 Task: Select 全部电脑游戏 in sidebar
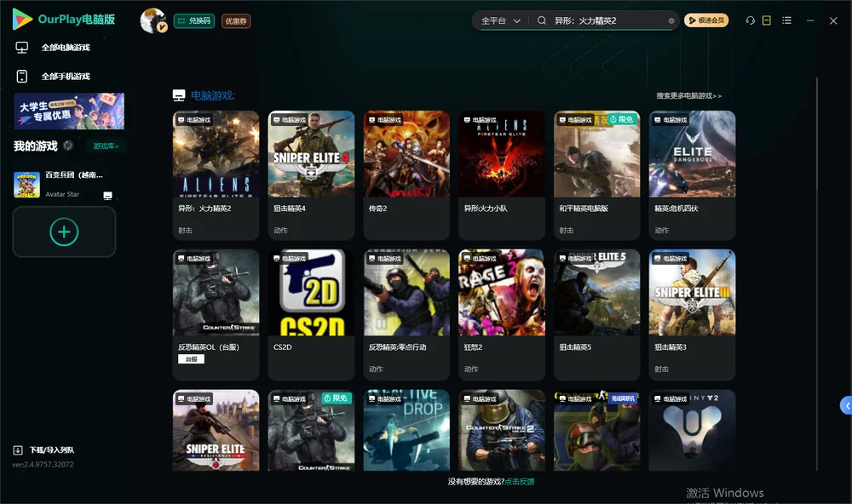[x=66, y=48]
